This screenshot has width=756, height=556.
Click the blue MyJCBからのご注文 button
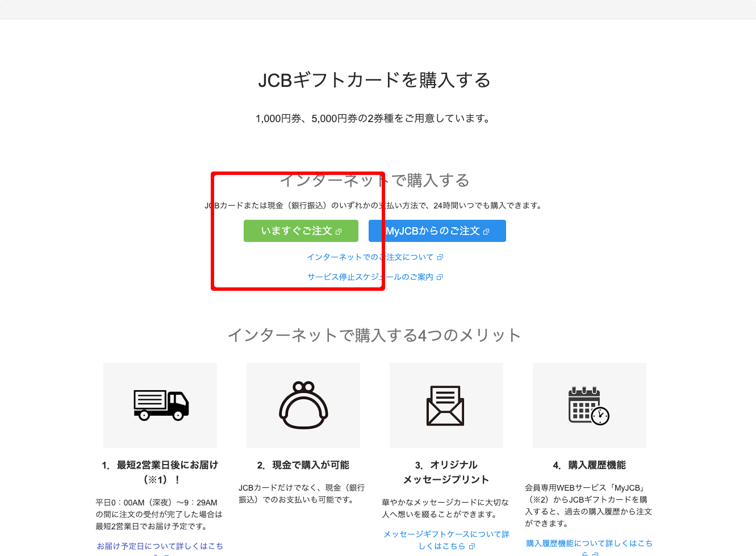tap(437, 231)
